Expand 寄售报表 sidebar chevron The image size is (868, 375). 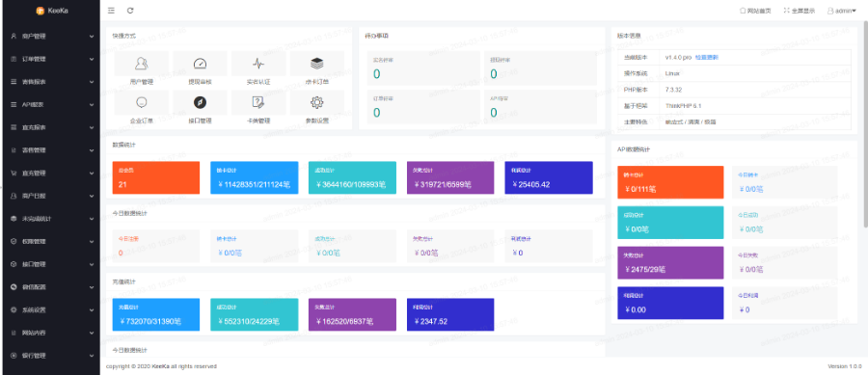point(92,82)
